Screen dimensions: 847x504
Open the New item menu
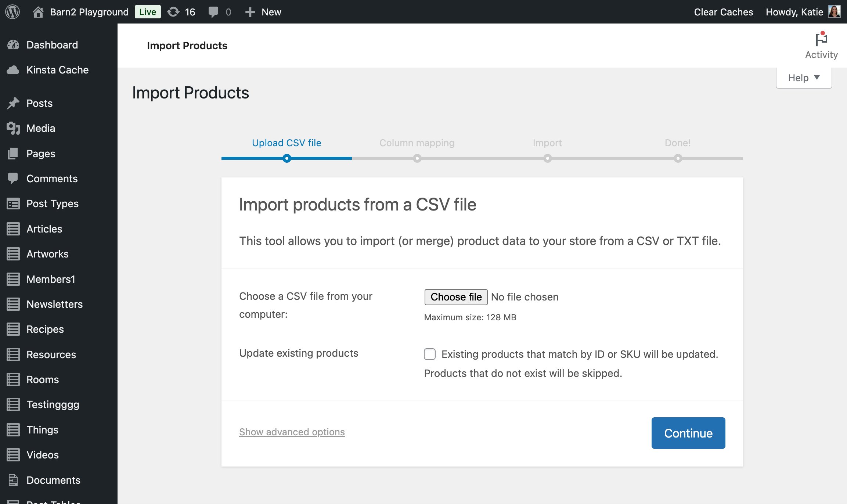263,12
